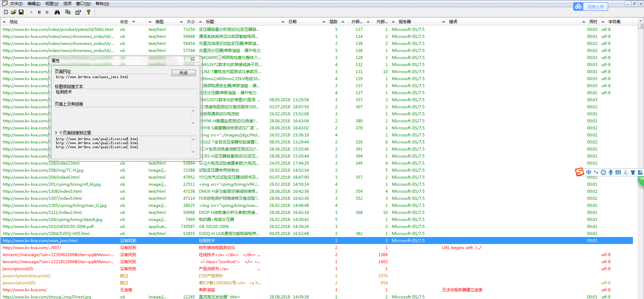The height and width of the screenshot is (299, 644).
Task: Toggle Sogou soft keyboard
Action: (618, 172)
